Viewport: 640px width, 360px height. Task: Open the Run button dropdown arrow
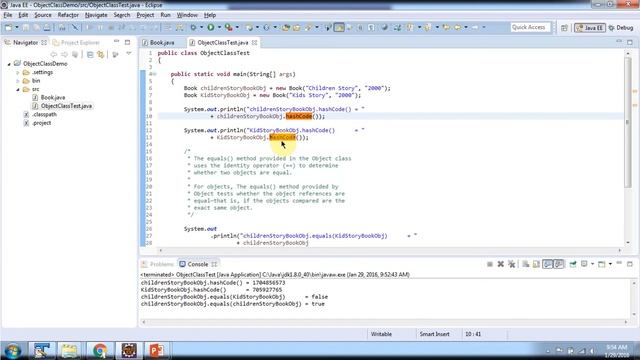(219, 27)
